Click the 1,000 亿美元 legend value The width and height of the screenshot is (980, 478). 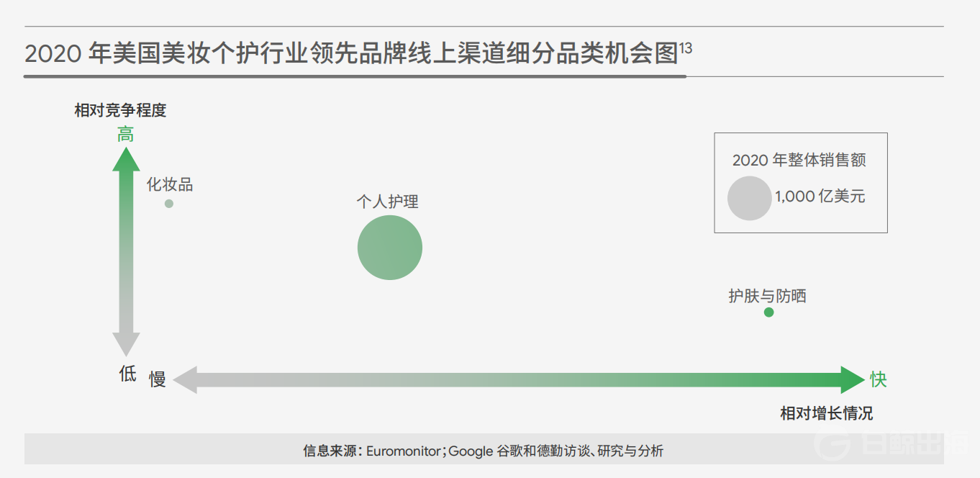coord(820,196)
